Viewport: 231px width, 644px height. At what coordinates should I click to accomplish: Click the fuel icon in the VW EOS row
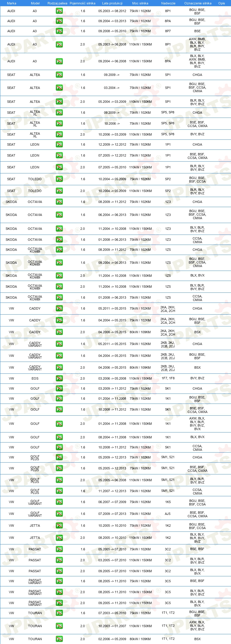(59, 378)
